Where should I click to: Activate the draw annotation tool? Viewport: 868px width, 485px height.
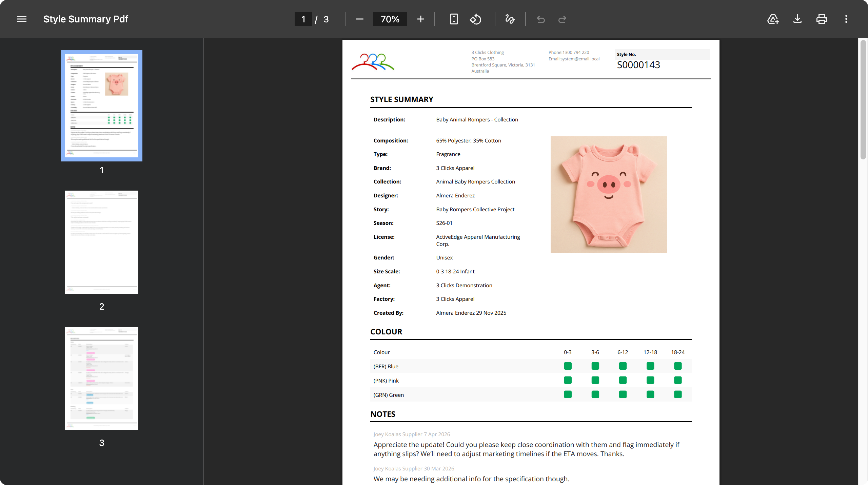tap(510, 19)
